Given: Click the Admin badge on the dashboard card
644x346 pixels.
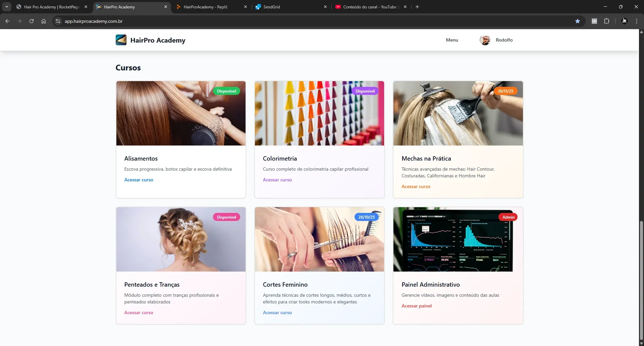Looking at the screenshot, I should point(508,217).
